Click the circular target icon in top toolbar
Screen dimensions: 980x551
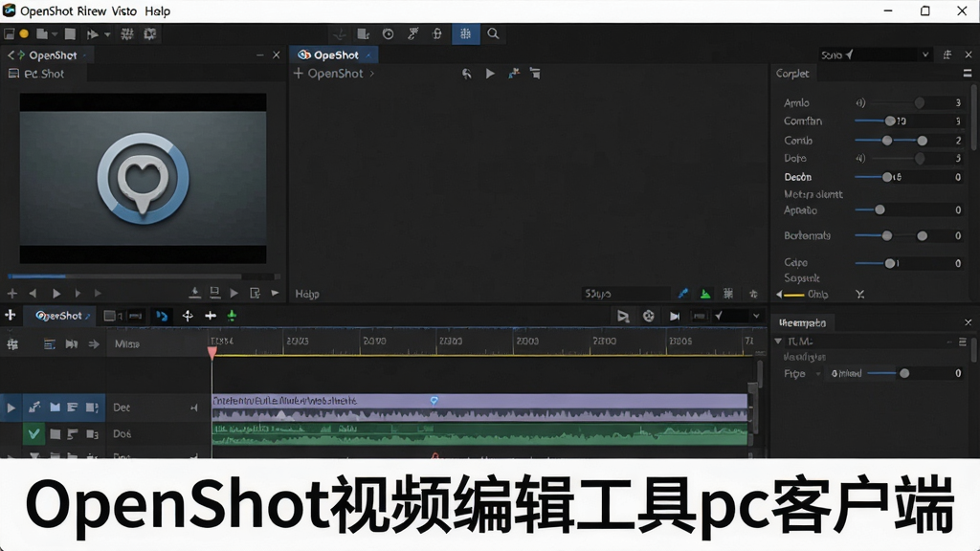pyautogui.click(x=389, y=33)
